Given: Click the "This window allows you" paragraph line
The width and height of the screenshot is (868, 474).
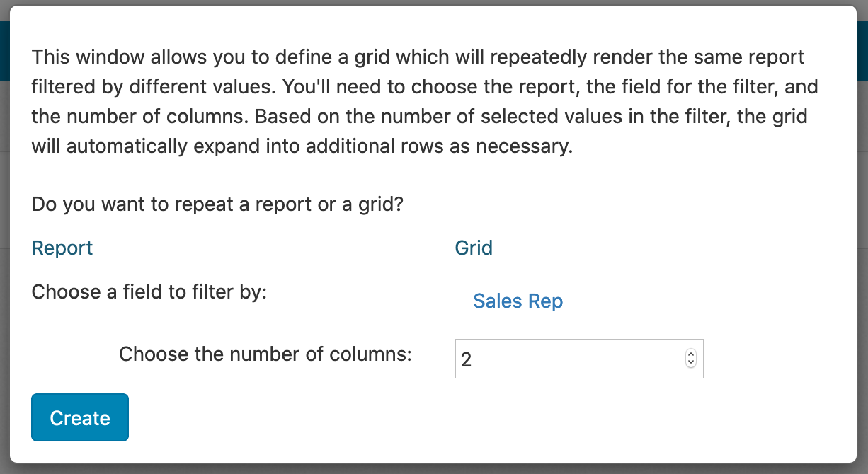Looking at the screenshot, I should coord(418,57).
